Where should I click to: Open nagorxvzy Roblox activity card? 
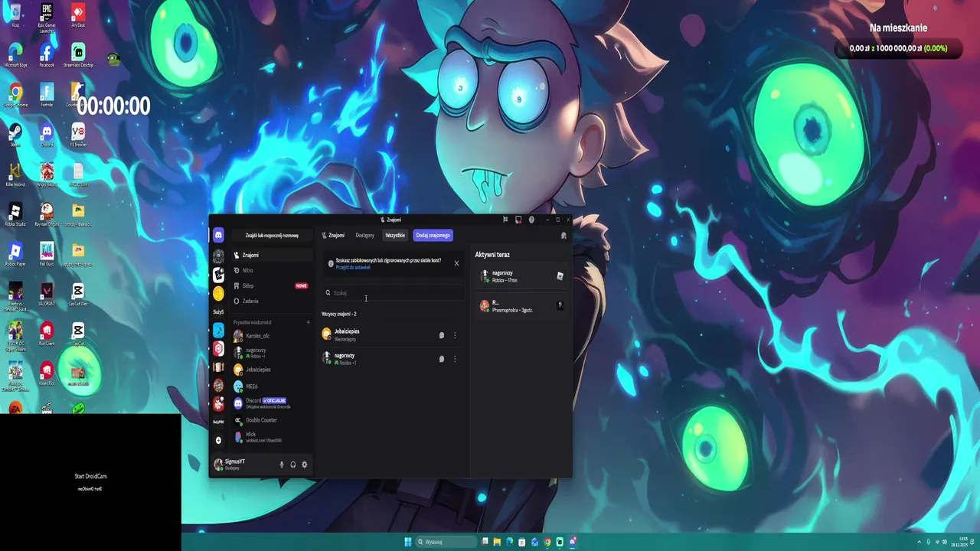(521, 276)
